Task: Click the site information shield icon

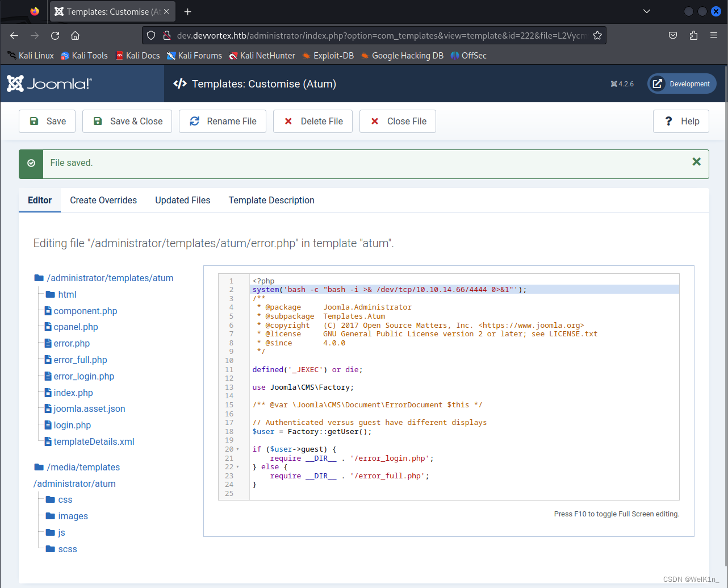Action: (x=151, y=35)
